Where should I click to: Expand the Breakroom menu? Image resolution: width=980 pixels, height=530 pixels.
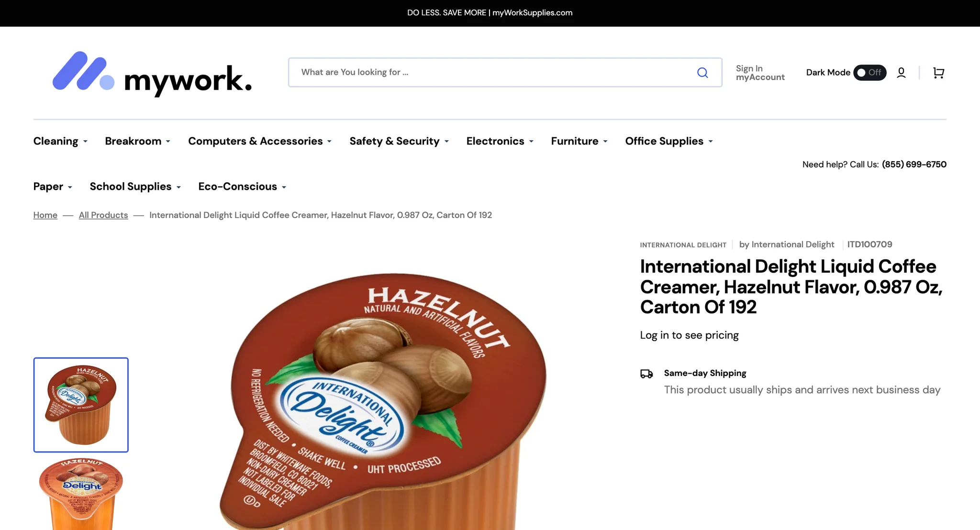click(138, 141)
